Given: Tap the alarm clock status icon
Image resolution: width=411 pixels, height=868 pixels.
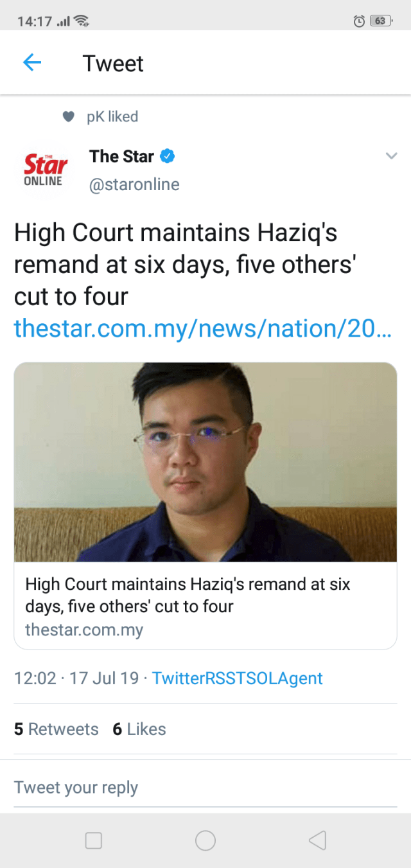Looking at the screenshot, I should (360, 21).
